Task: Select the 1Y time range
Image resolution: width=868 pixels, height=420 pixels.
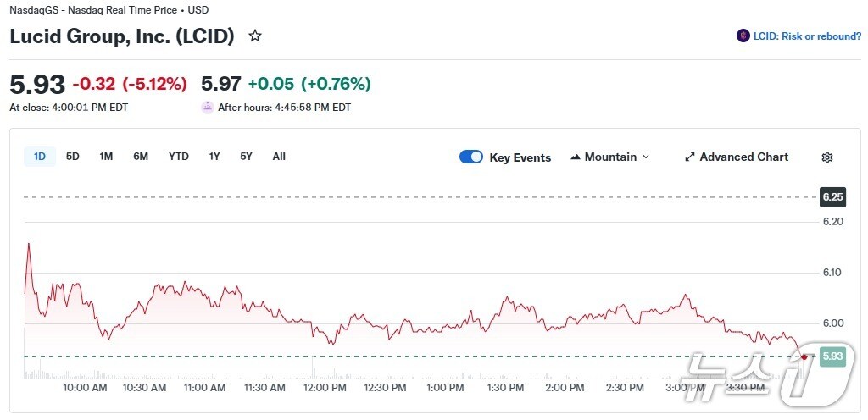Action: (214, 156)
